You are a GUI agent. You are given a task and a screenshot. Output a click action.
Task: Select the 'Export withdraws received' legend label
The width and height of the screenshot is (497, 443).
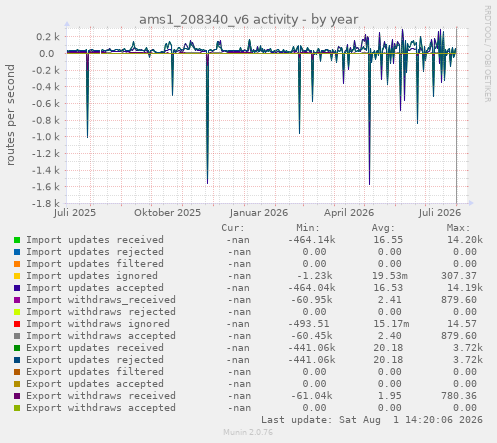pos(101,396)
